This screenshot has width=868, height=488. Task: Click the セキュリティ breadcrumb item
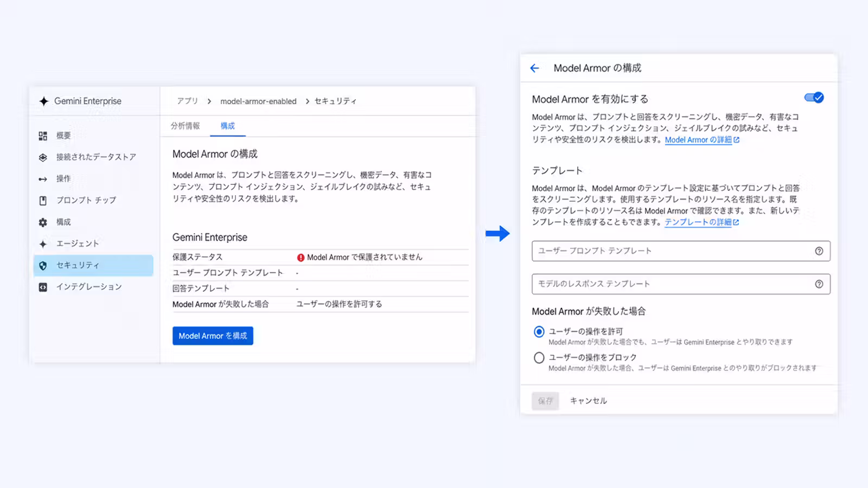336,101
